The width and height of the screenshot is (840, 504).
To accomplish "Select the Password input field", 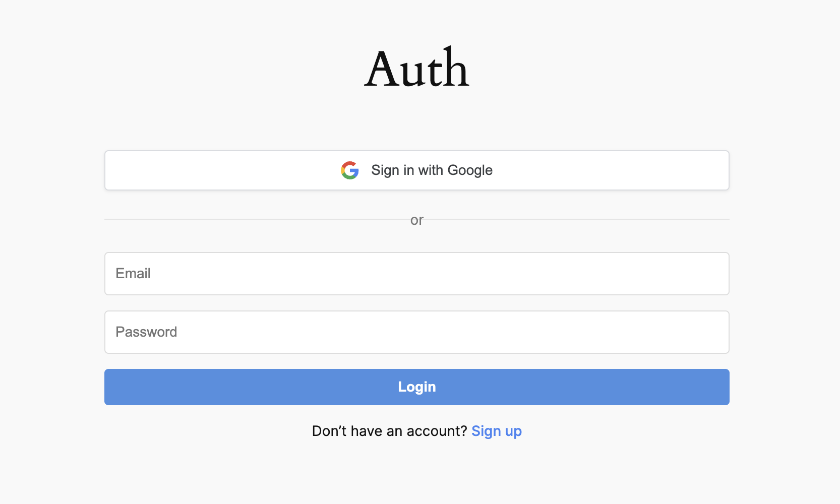I will tap(416, 332).
